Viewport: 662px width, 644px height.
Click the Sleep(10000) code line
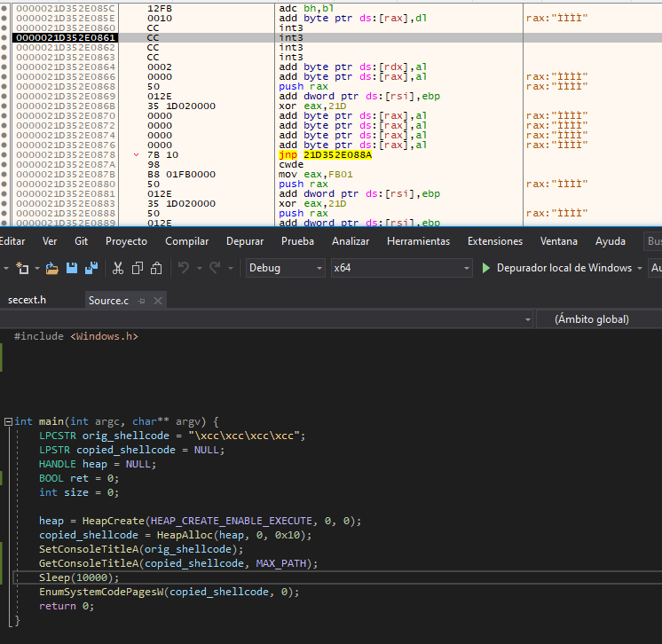point(79,577)
